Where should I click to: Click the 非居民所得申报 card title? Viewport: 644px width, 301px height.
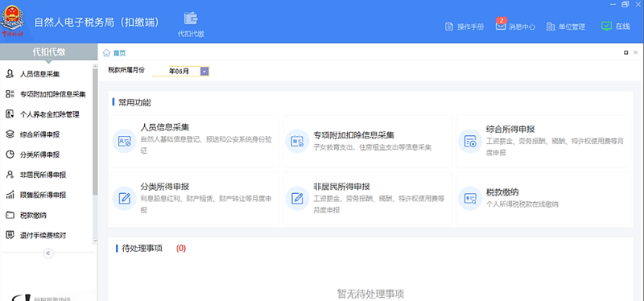[x=341, y=187]
